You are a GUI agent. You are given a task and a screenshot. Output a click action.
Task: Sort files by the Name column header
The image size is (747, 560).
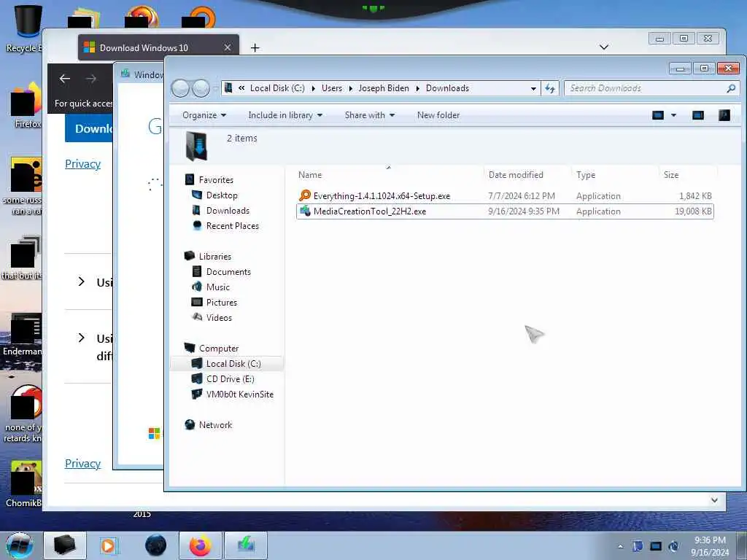[x=309, y=175]
